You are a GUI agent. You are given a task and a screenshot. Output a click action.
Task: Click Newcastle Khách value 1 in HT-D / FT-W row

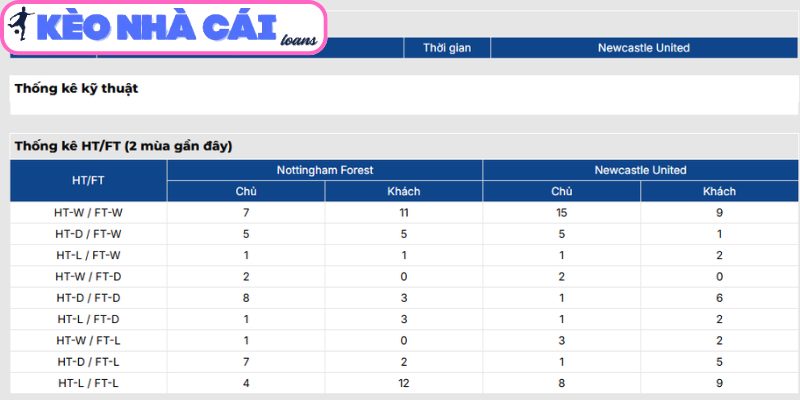(719, 234)
